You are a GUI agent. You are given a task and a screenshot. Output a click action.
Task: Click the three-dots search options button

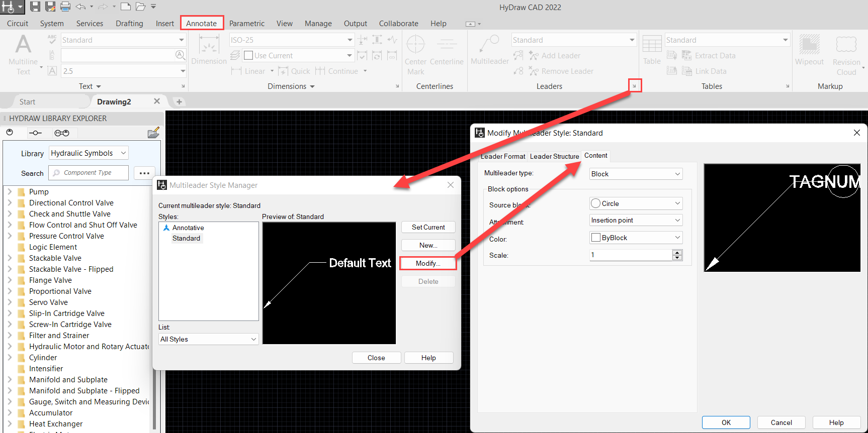[x=145, y=173]
